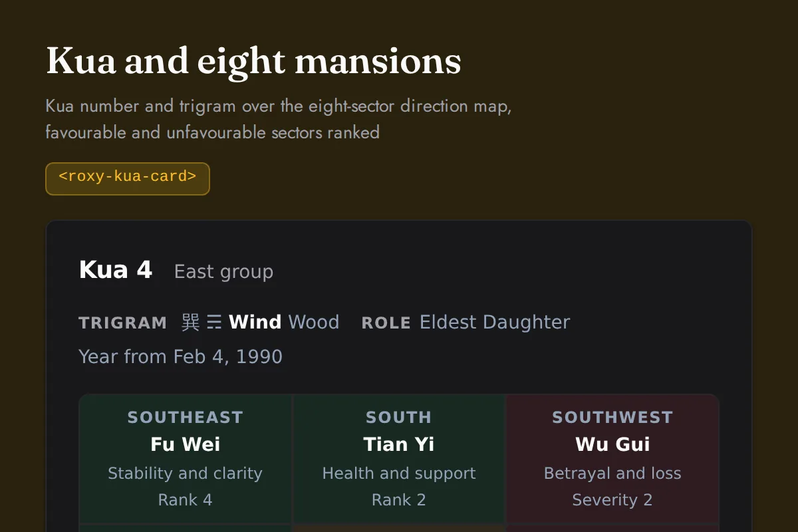The image size is (798, 532).
Task: Click the Wind trigram name
Action: coord(255,323)
